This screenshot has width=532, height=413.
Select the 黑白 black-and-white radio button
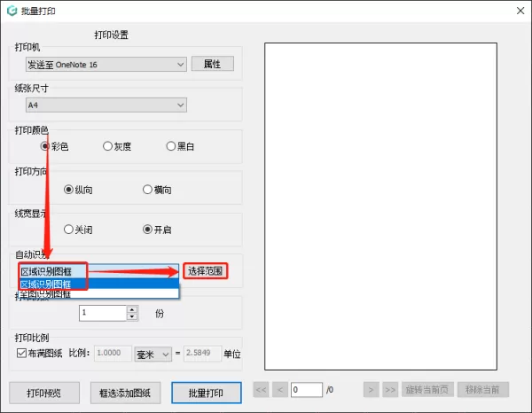click(170, 146)
